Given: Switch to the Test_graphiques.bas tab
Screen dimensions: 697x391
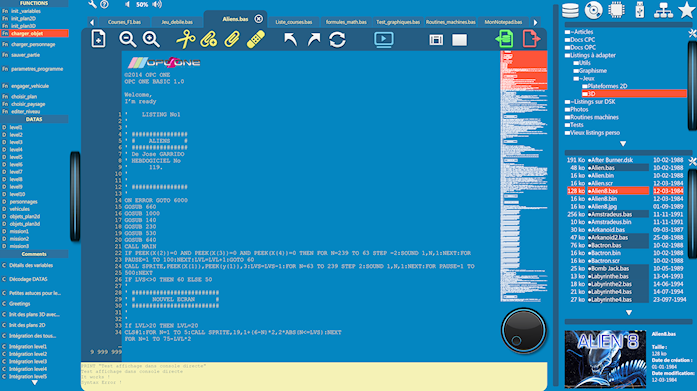Looking at the screenshot, I should pyautogui.click(x=398, y=22).
